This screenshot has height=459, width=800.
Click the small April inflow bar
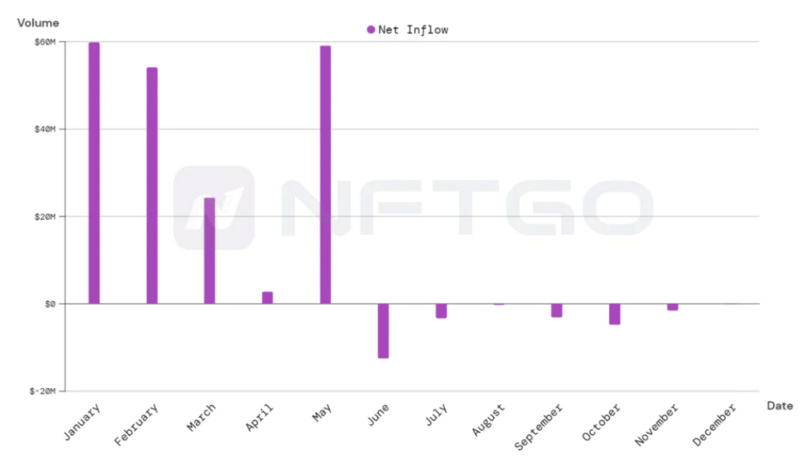click(x=267, y=297)
